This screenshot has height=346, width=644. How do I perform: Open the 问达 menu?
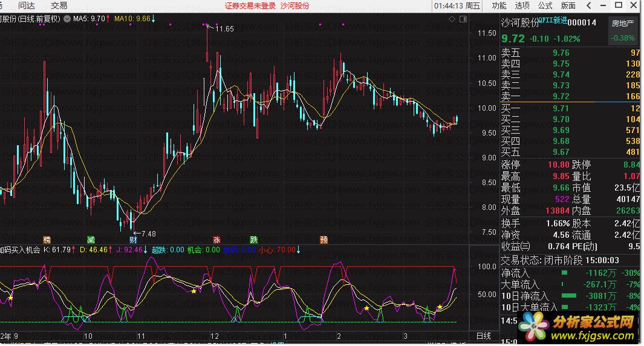[x=27, y=6]
